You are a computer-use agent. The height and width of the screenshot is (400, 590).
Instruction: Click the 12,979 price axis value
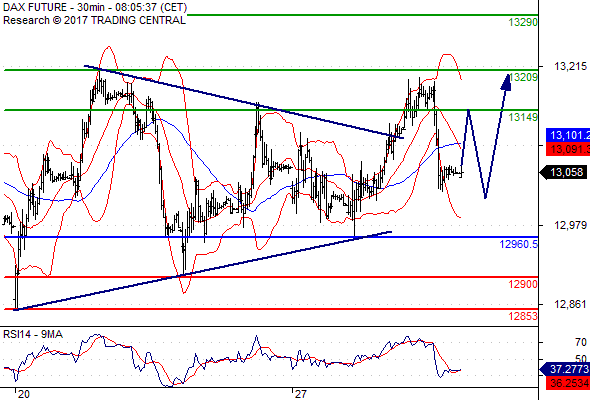570,225
